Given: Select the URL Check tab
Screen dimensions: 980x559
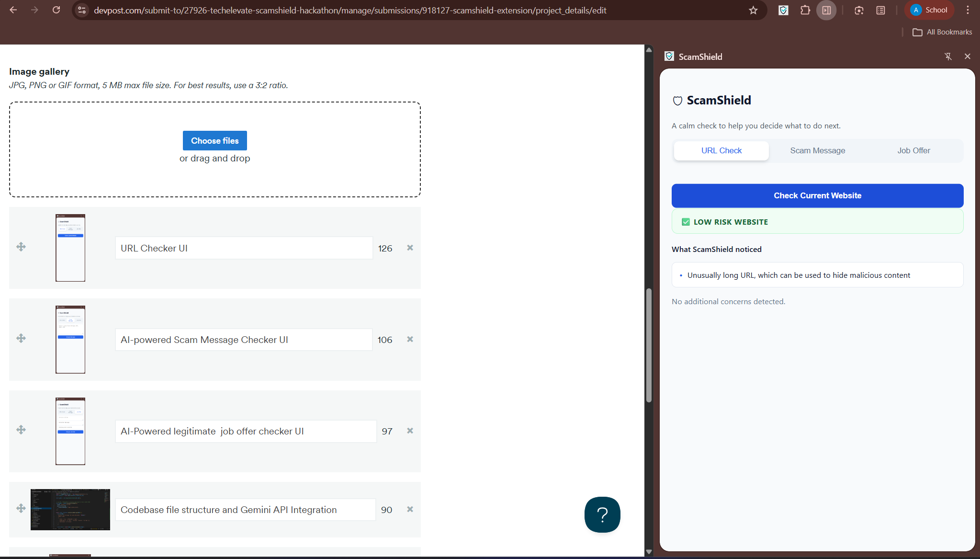Looking at the screenshot, I should click(x=721, y=150).
